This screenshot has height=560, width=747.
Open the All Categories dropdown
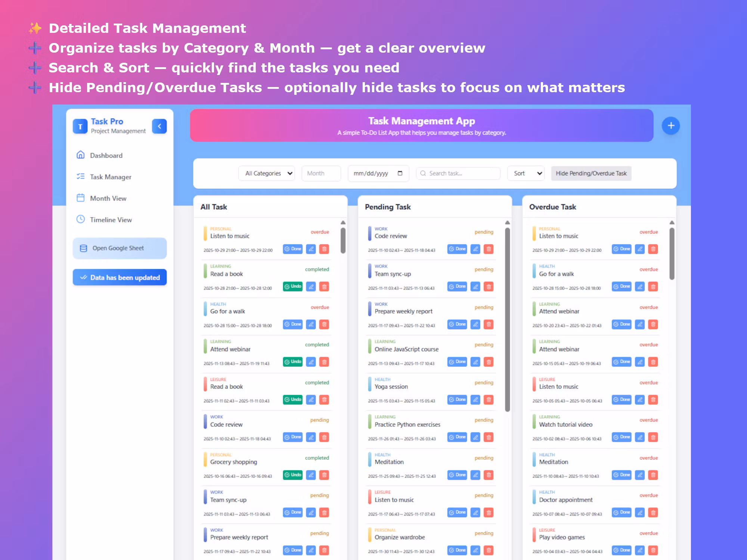267,173
